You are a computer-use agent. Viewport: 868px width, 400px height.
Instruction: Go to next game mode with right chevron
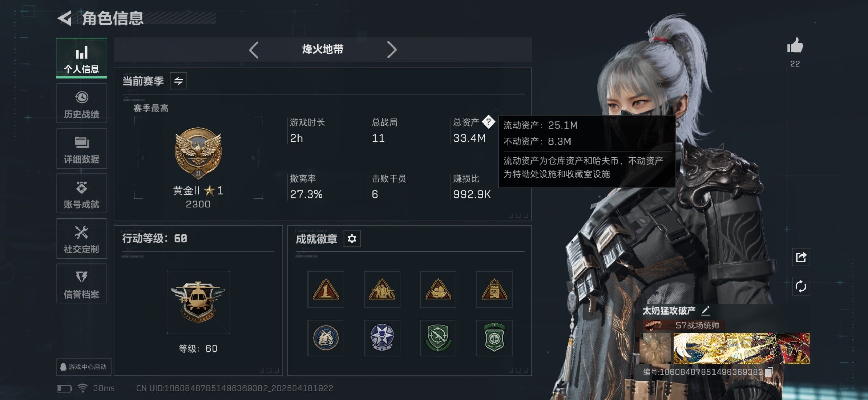(392, 50)
